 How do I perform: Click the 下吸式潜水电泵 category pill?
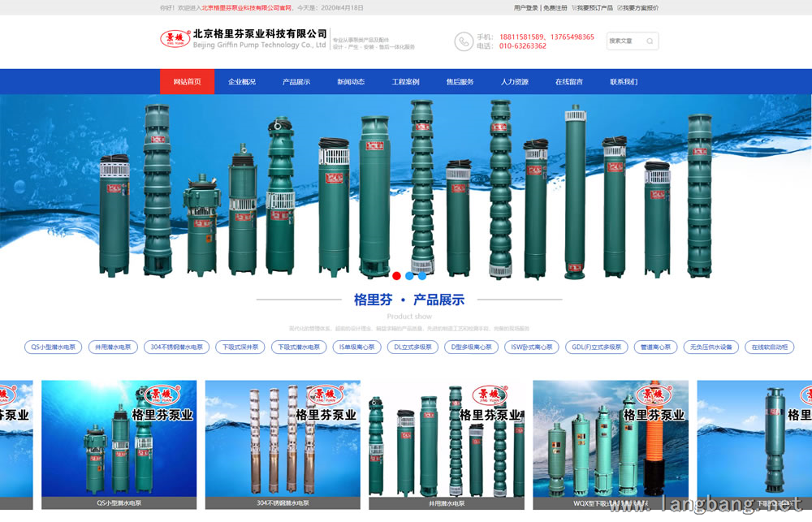(299, 347)
